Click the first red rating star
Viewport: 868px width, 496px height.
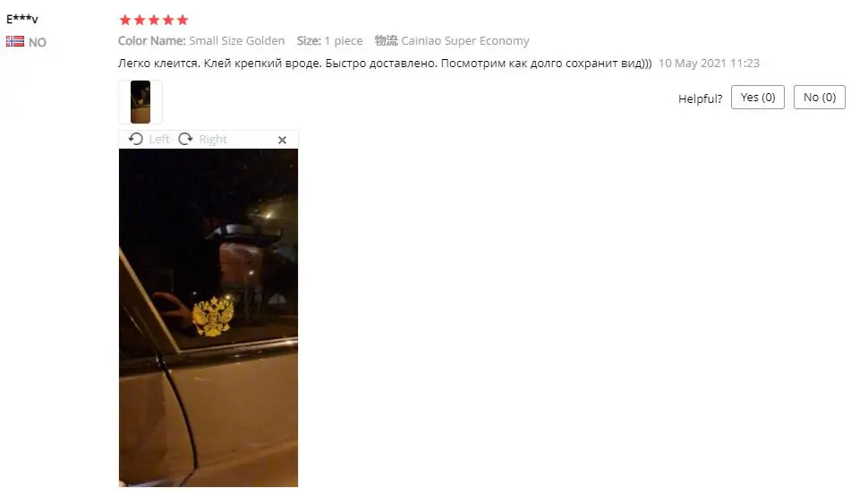click(x=125, y=21)
